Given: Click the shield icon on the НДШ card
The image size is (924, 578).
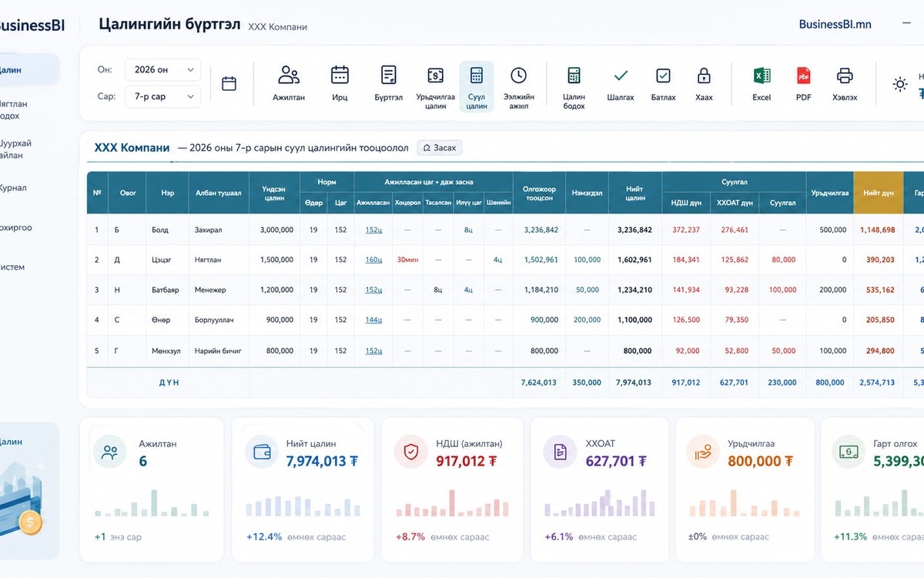Looking at the screenshot, I should pyautogui.click(x=411, y=452).
